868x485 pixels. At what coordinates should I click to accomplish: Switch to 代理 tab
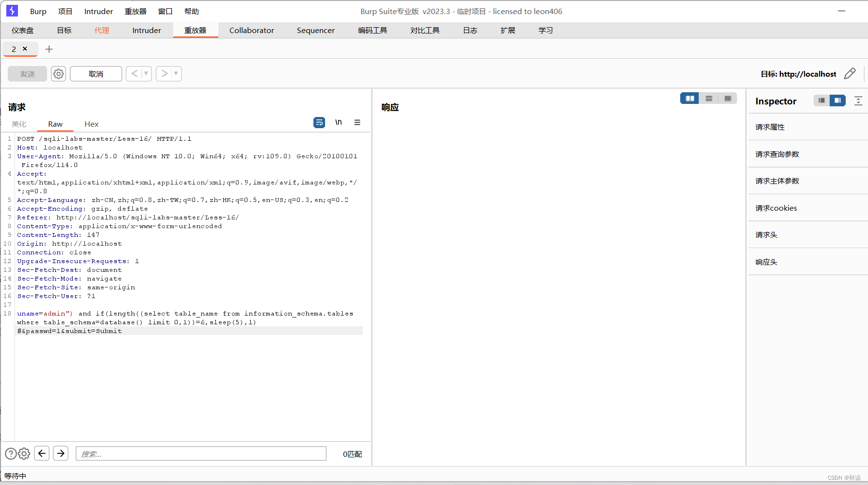(x=102, y=30)
